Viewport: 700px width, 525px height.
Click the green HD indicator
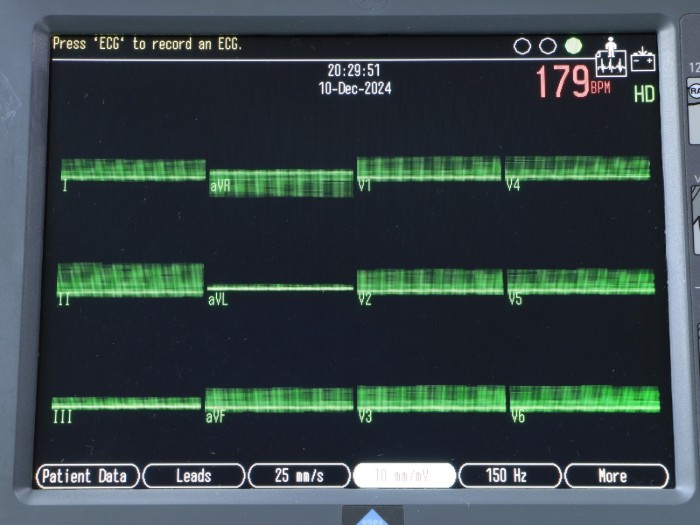[644, 93]
